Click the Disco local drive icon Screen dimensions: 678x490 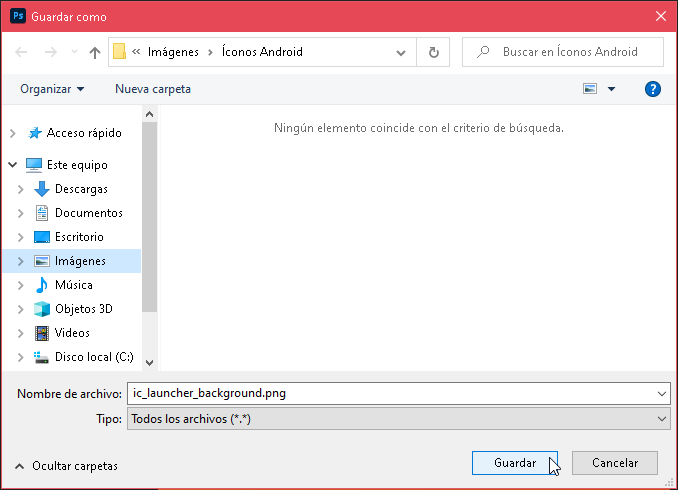coord(41,357)
